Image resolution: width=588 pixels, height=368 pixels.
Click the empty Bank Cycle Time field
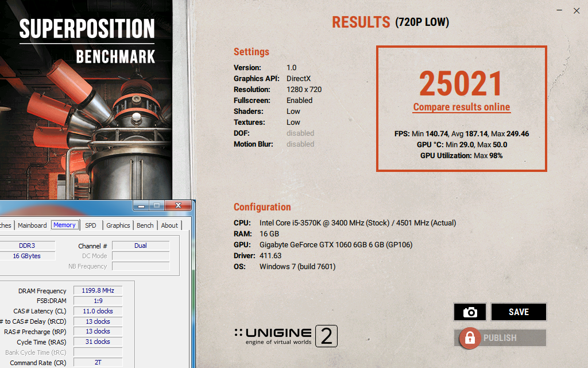[x=98, y=352]
